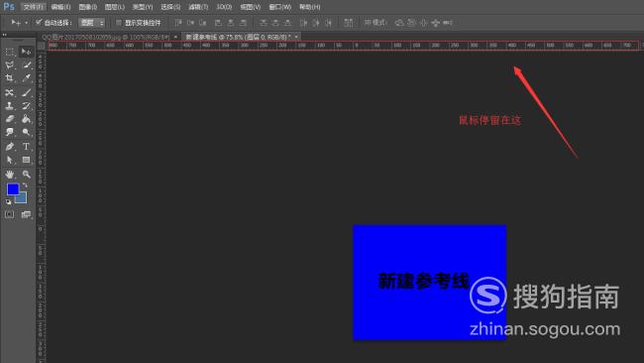644x363 pixels.
Task: Select the Zoom magnifier tool in toolbox
Action: click(x=26, y=174)
